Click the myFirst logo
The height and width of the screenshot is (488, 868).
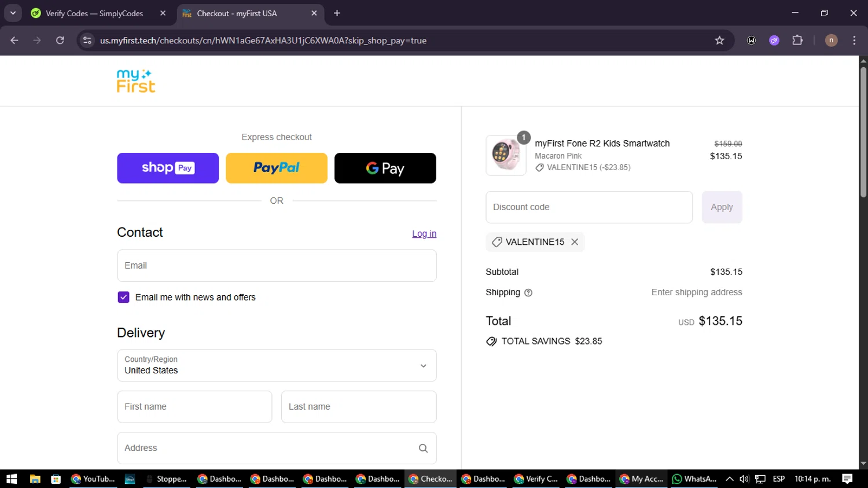click(x=136, y=81)
